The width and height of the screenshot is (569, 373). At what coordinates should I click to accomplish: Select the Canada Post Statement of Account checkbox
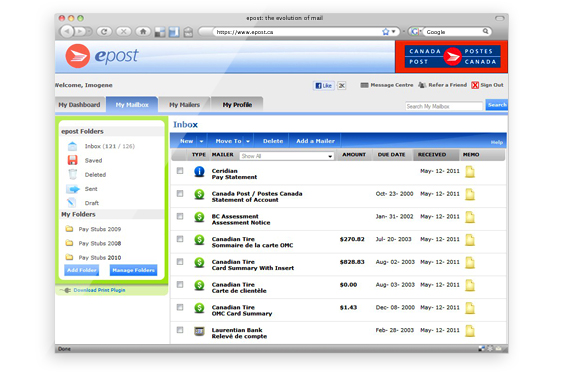(x=180, y=193)
